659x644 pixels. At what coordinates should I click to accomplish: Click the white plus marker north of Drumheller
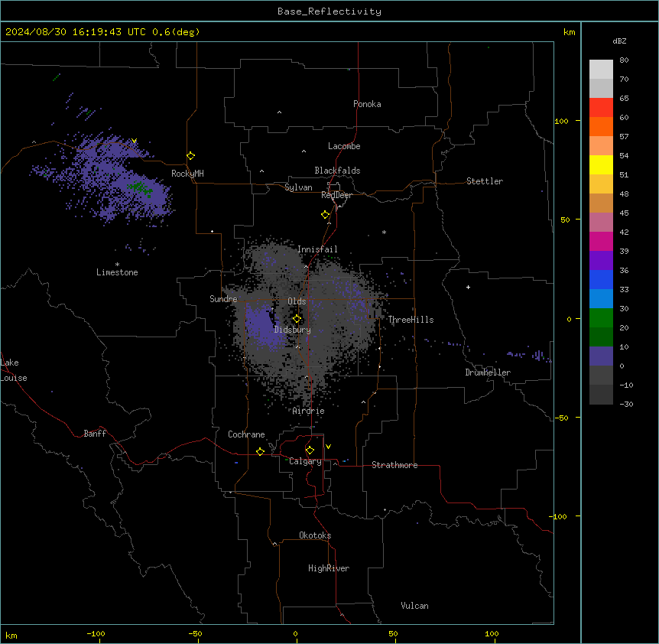click(x=468, y=287)
